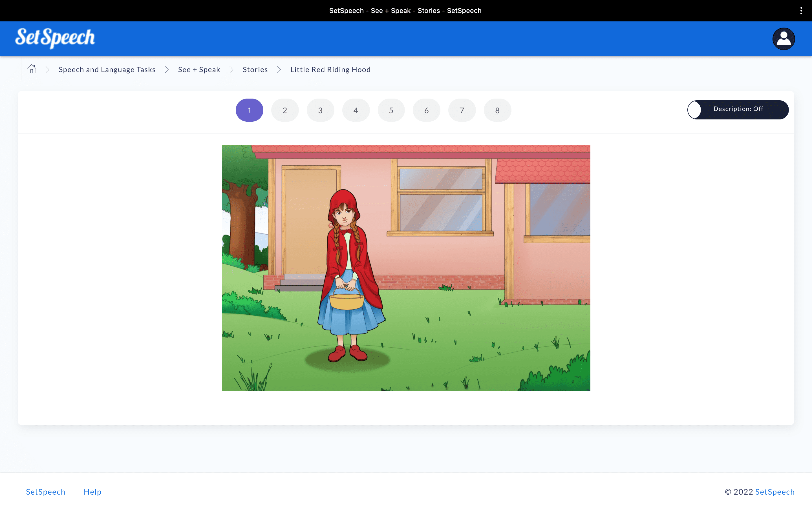Viewport: 812px width, 507px height.
Task: Select story page 7
Action: (462, 110)
